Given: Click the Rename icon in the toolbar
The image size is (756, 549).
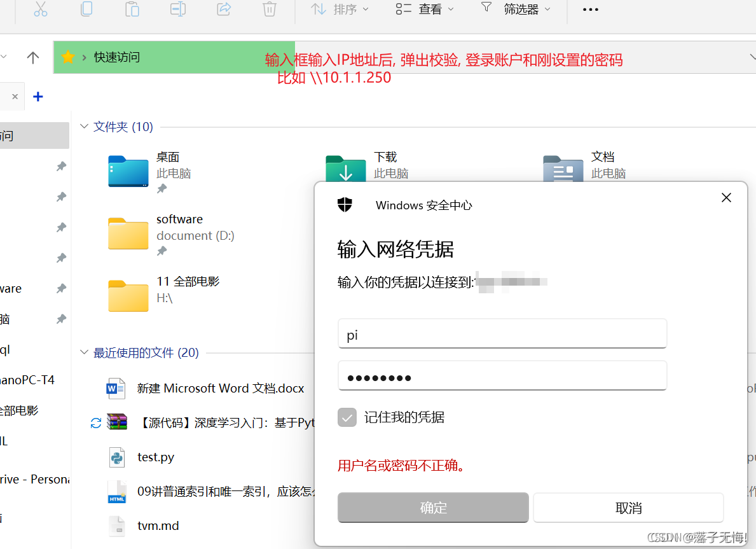Looking at the screenshot, I should (177, 9).
